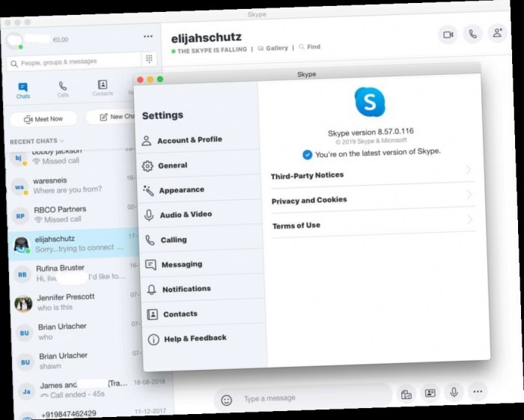This screenshot has width=524, height=420.
Task: Open the James group chat with Call ended
Action: 91,389
